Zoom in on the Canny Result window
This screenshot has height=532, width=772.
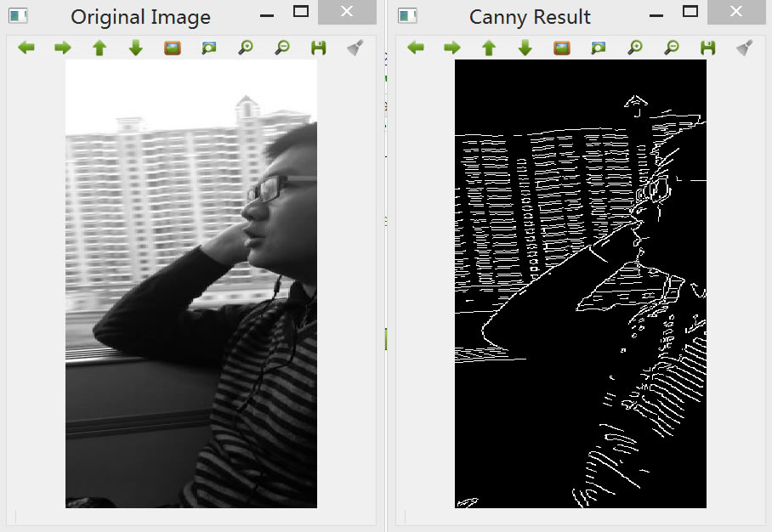pyautogui.click(x=635, y=48)
